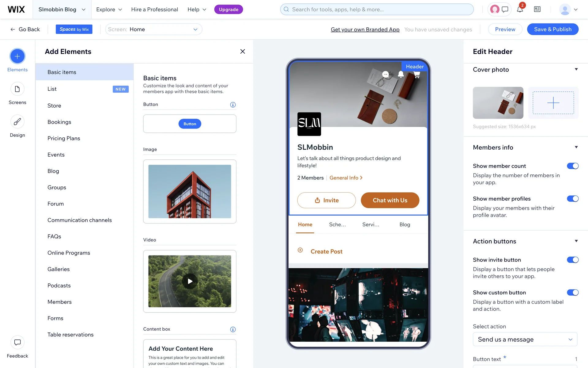Switch to the Blog tab in preview

coord(405,224)
